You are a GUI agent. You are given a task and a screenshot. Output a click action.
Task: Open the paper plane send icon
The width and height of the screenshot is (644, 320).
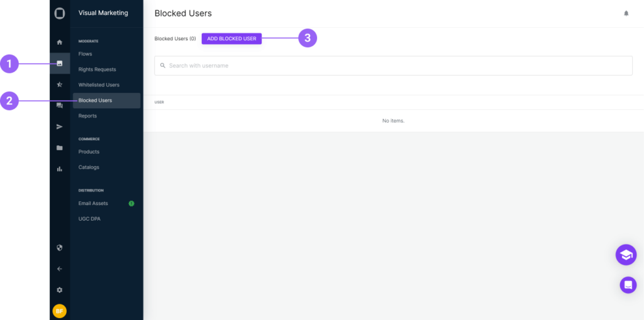coord(60,126)
